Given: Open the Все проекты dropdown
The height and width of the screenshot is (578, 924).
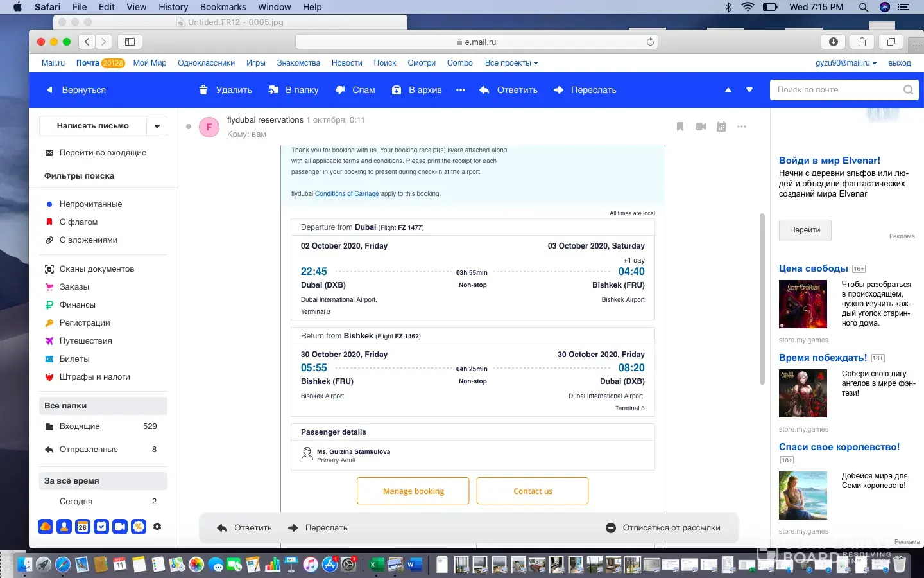Looking at the screenshot, I should (511, 63).
